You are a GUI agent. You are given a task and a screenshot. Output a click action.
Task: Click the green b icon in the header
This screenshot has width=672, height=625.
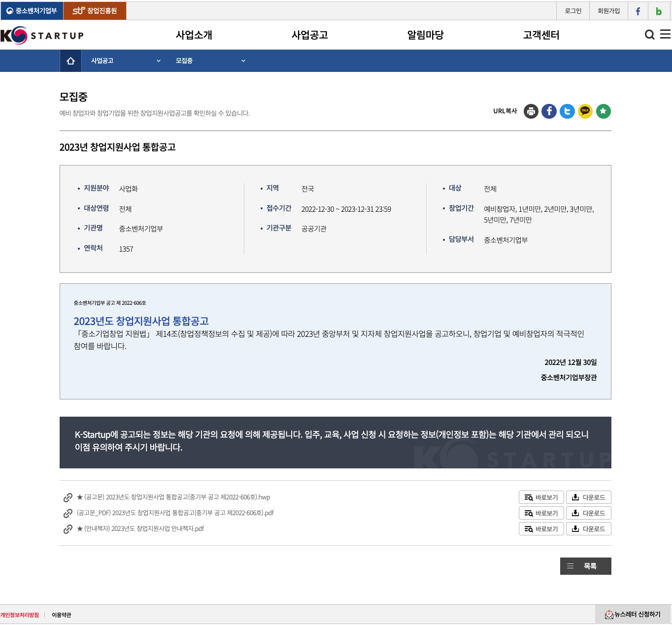pyautogui.click(x=659, y=11)
